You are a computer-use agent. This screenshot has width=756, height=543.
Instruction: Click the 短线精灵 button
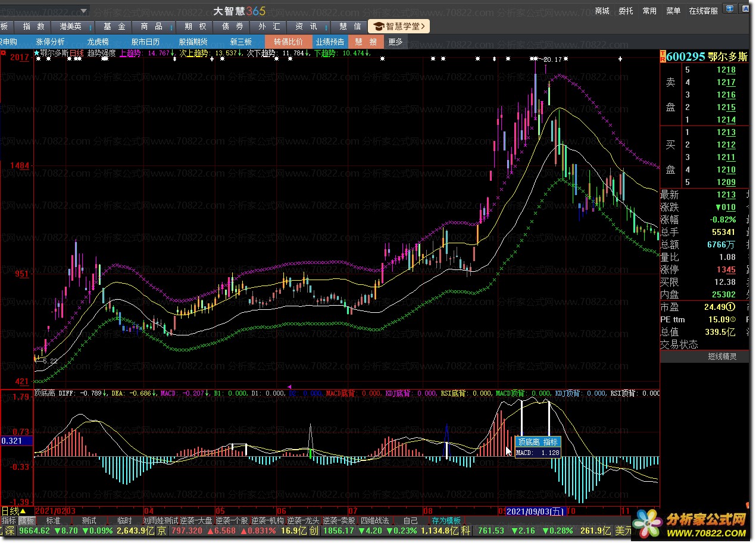721,356
